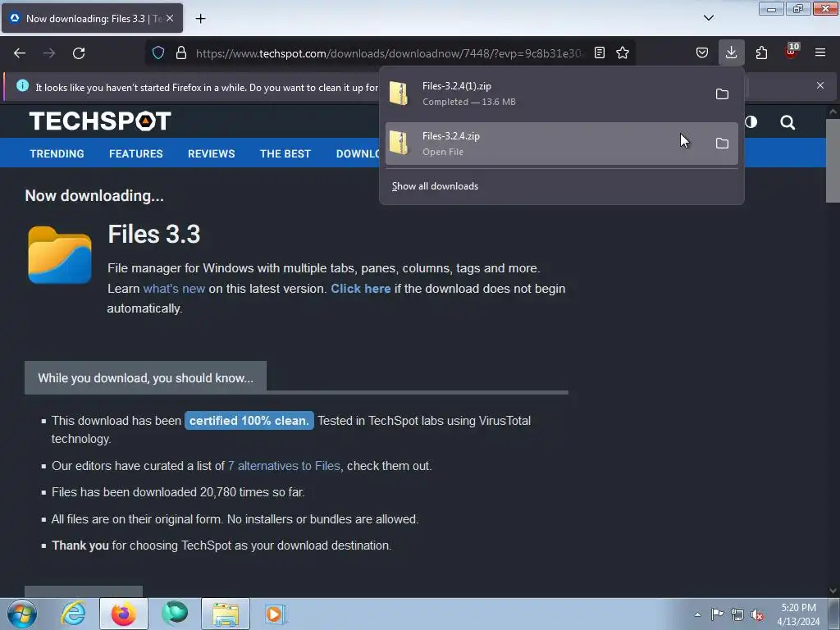
Task: Open THE BEST menu item
Action: [285, 153]
